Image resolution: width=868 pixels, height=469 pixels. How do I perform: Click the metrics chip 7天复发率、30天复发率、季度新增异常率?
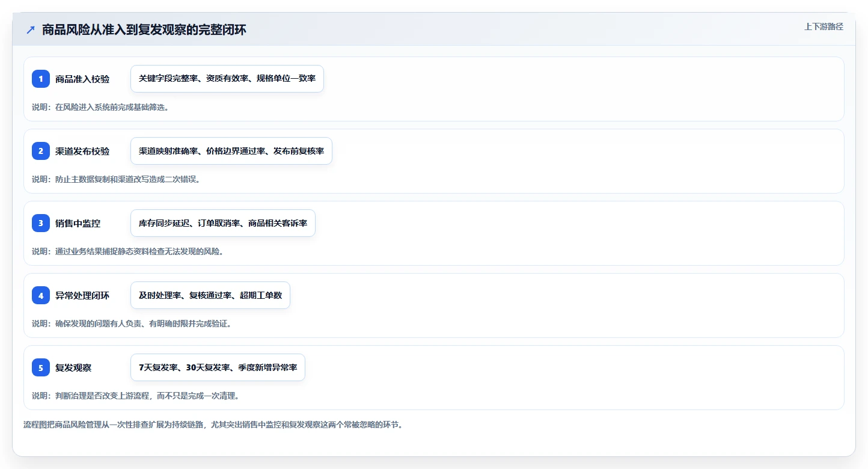(218, 367)
